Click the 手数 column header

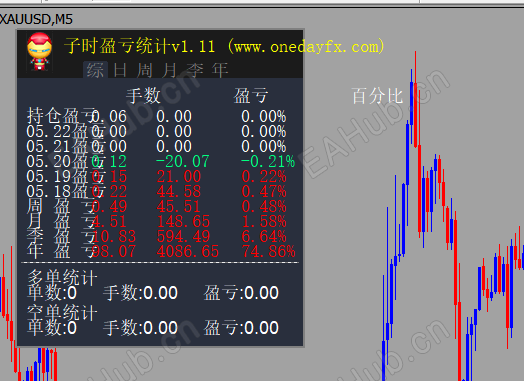coord(143,96)
